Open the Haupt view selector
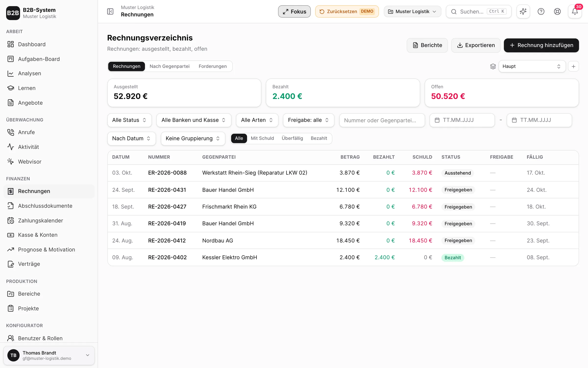Viewport: 588px width, 368px height. 532,66
